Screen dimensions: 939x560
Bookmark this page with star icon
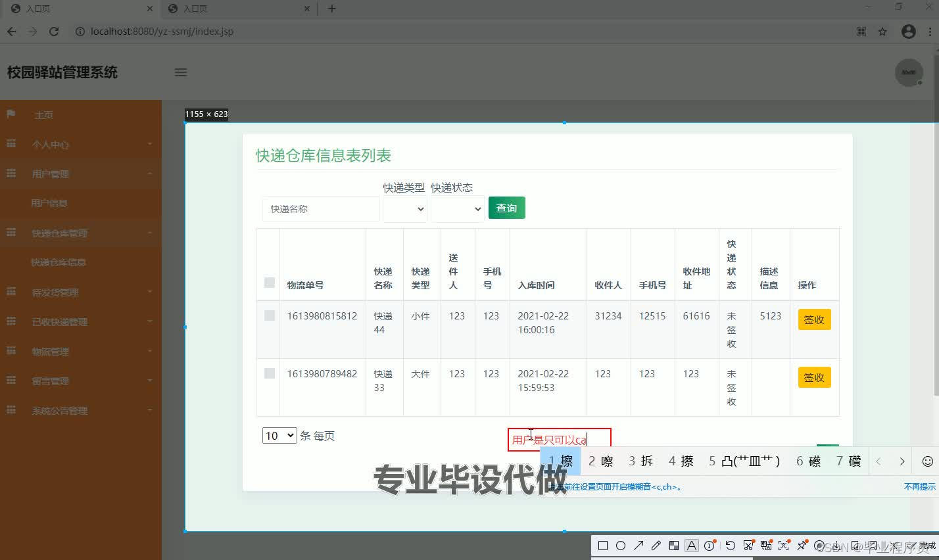(882, 31)
